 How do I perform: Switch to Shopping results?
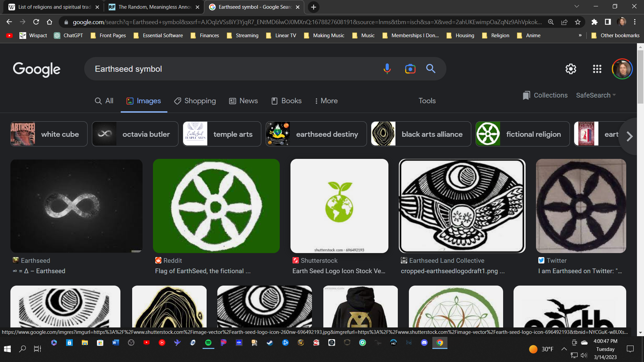[195, 101]
